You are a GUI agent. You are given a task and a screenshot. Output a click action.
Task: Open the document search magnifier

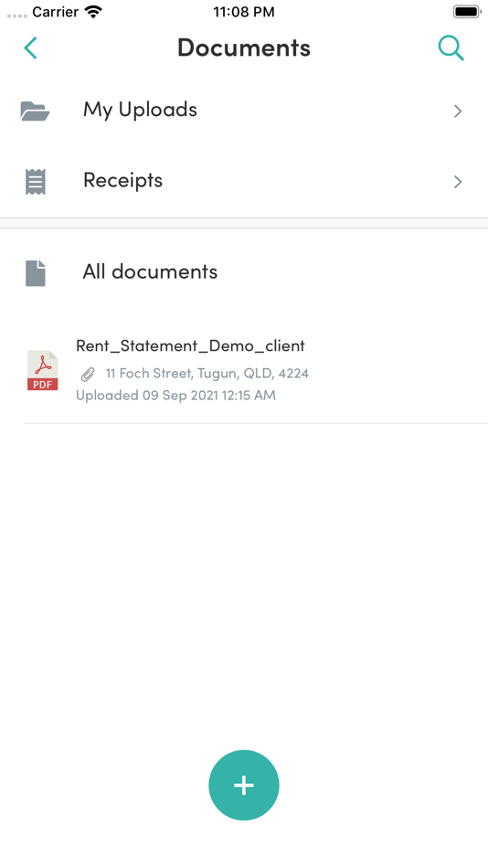coord(451,48)
